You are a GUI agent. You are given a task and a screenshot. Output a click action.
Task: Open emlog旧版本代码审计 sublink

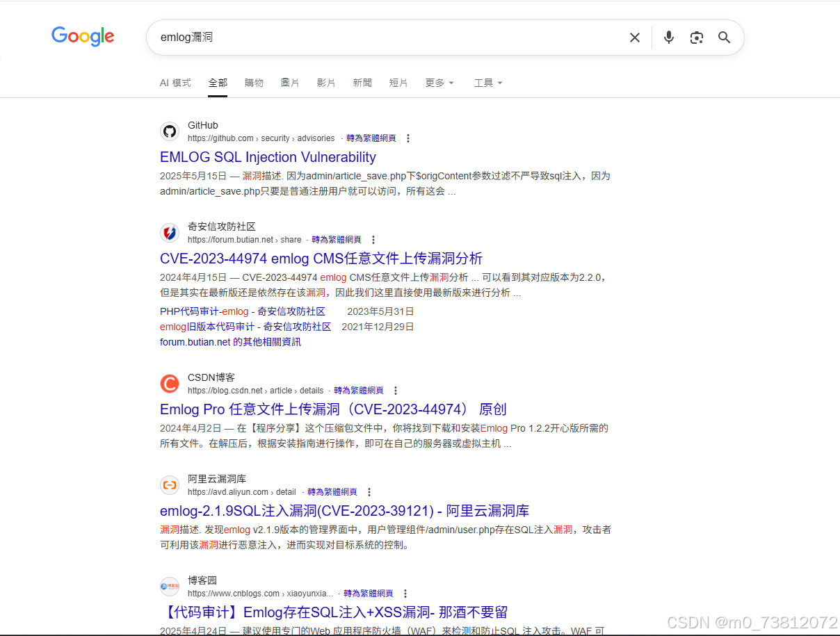pos(245,327)
